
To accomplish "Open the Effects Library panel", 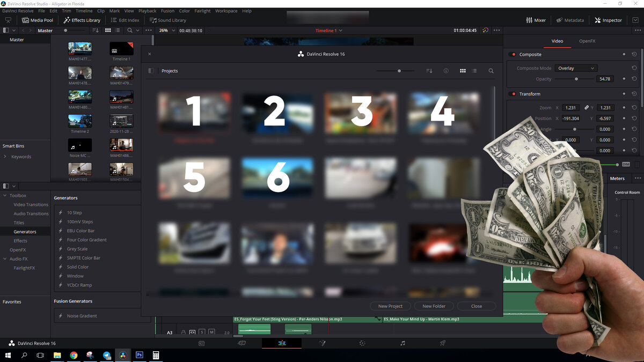I will [x=82, y=20].
